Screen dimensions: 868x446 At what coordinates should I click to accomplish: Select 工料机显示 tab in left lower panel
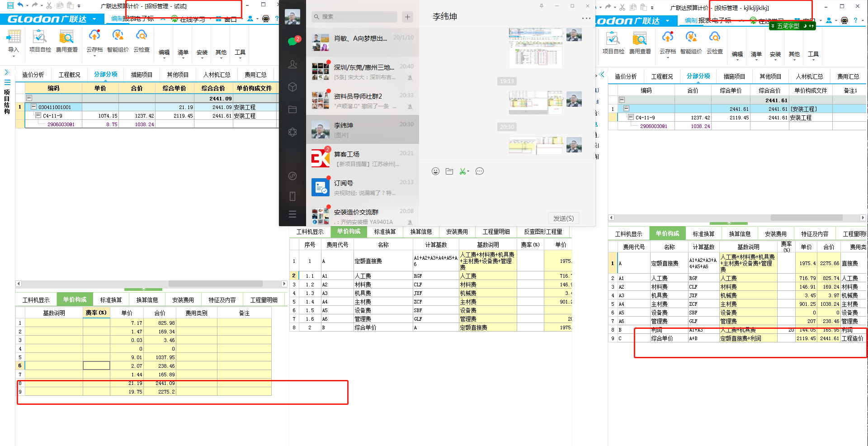[x=36, y=300]
